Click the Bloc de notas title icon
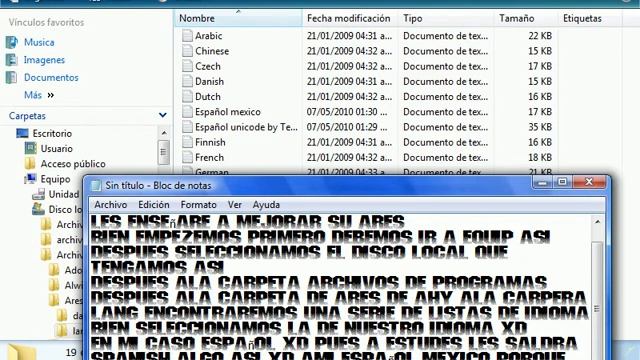Image resolution: width=640 pixels, height=360 pixels. tap(96, 186)
